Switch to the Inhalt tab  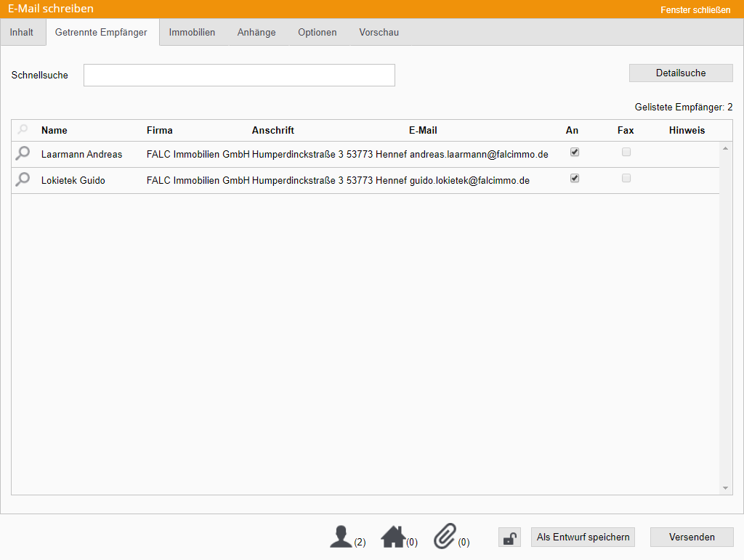pos(22,33)
